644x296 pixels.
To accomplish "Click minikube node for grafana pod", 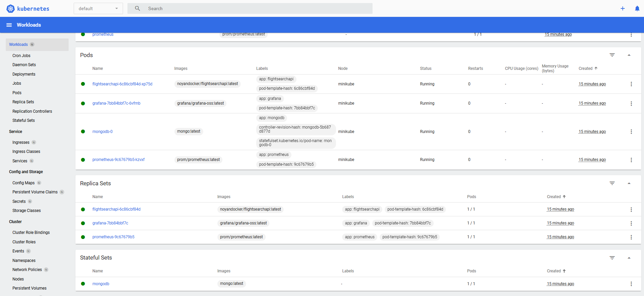I will (x=346, y=103).
